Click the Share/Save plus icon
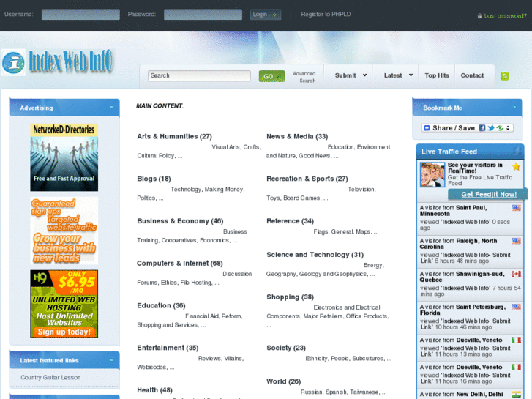Viewport: 532px width, 399px height. 427,128
